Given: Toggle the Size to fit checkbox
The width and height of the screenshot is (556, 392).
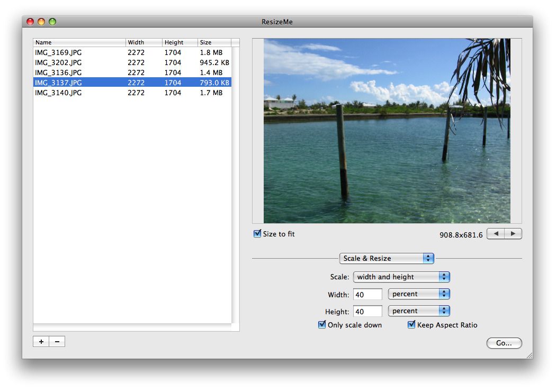Looking at the screenshot, I should point(258,234).
